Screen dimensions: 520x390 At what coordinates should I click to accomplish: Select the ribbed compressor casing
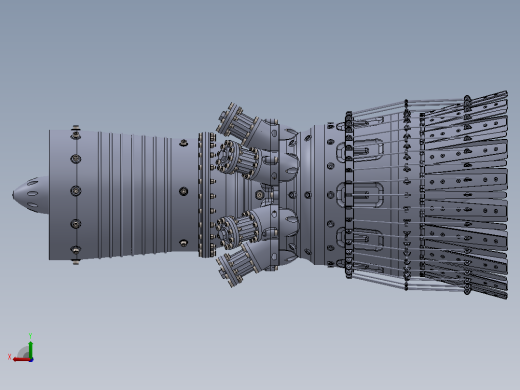(124, 195)
